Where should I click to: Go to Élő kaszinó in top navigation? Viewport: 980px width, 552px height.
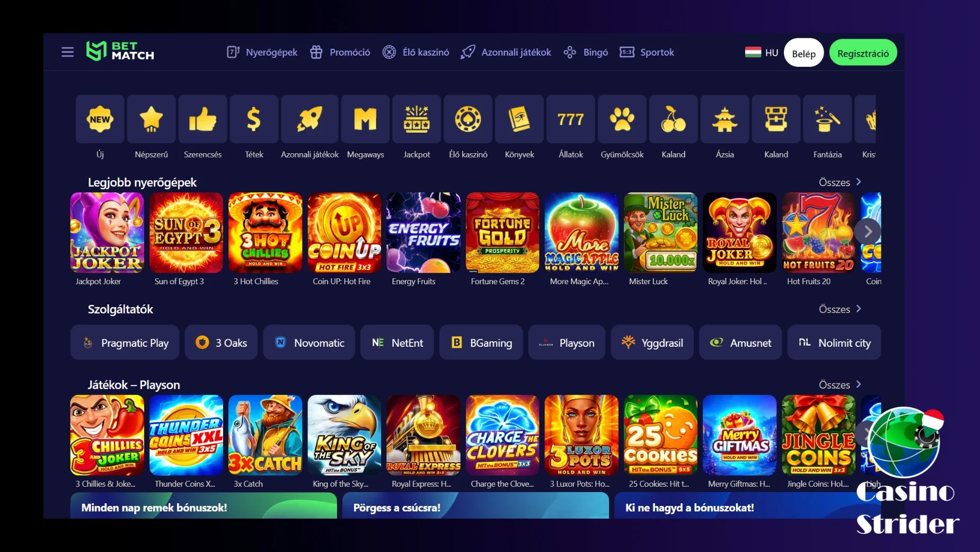[x=416, y=52]
